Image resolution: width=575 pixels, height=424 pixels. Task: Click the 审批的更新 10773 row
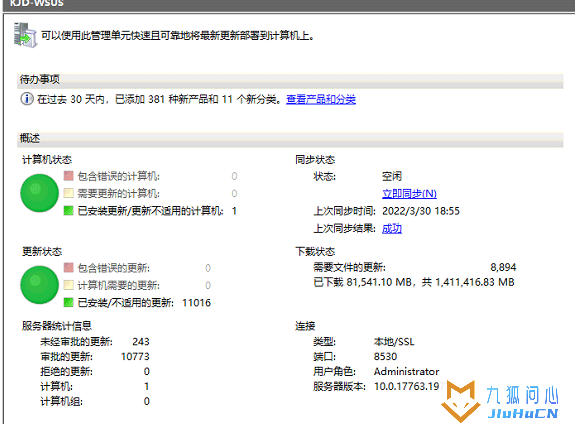pyautogui.click(x=95, y=357)
